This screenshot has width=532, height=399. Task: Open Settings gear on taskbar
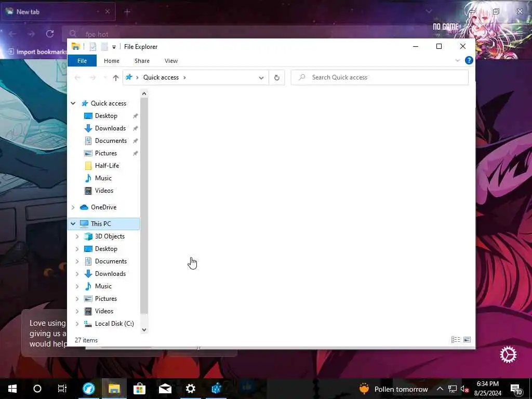[191, 389]
